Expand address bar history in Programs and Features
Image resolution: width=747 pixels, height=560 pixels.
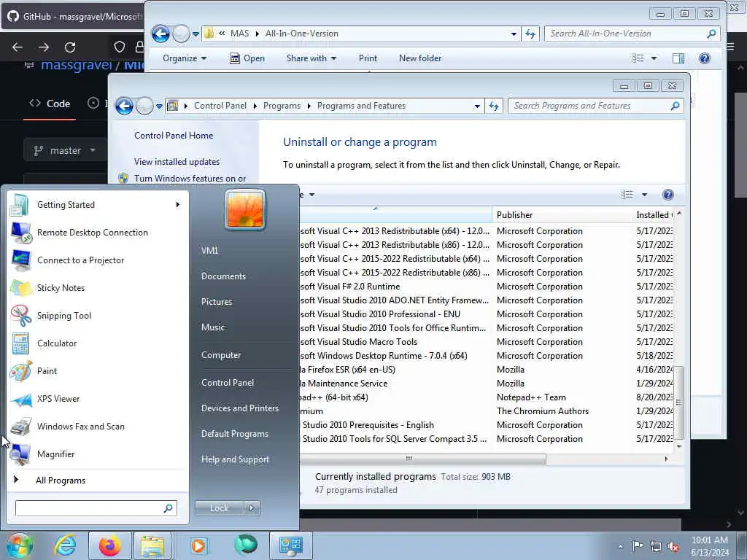pyautogui.click(x=477, y=106)
